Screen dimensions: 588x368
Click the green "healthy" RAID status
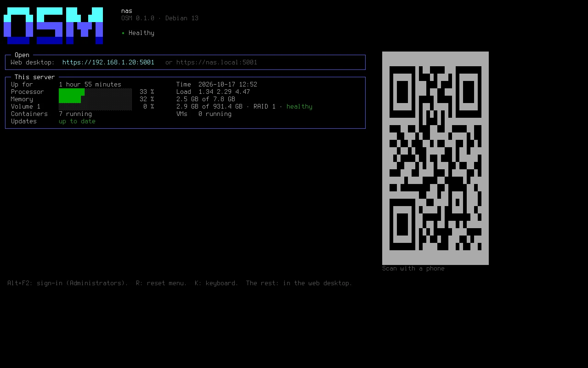[x=300, y=107]
